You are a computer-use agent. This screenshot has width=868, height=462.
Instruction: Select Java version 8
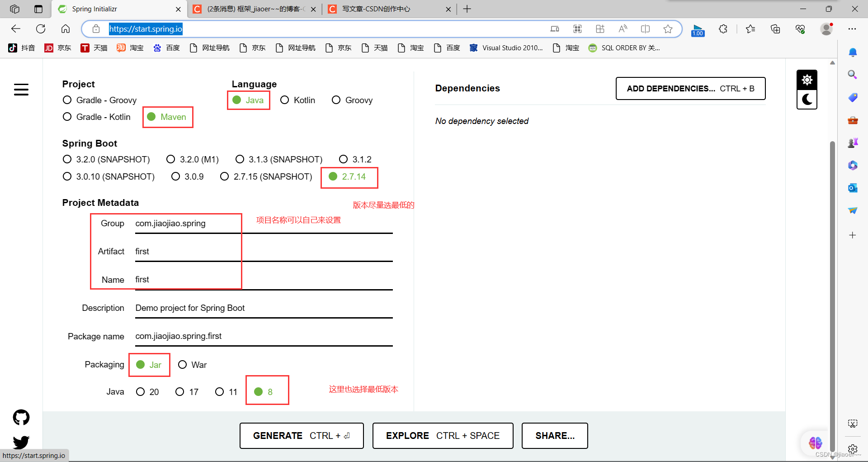tap(264, 392)
